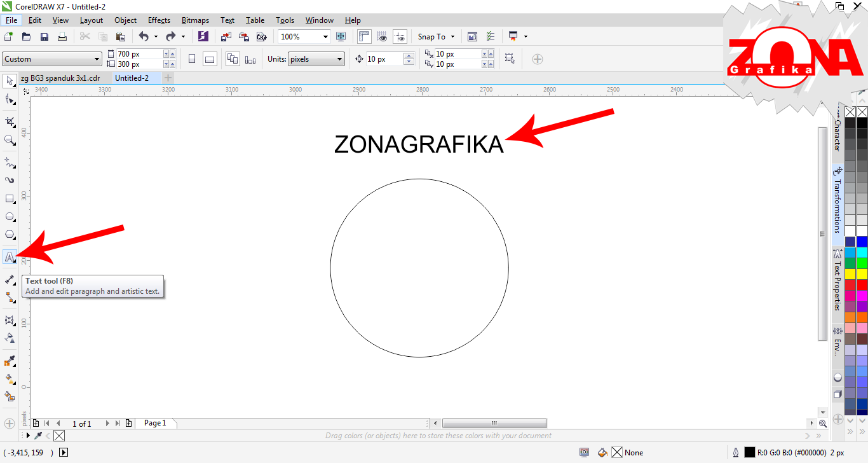868x463 pixels.
Task: Select the Rectangle tool
Action: point(10,198)
